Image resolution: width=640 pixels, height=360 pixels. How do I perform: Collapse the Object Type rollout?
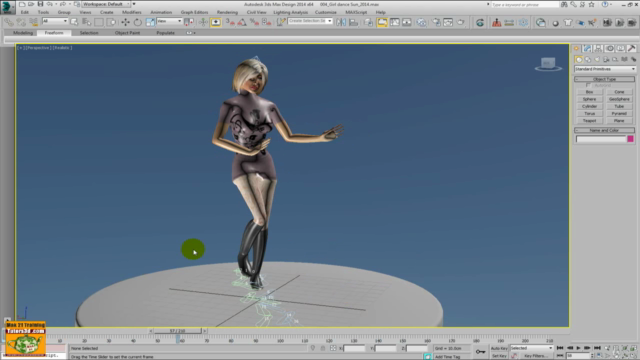(604, 79)
